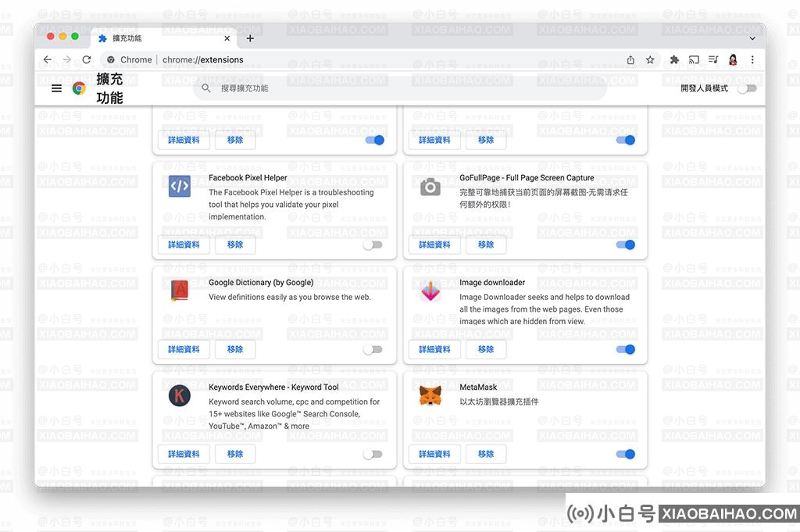Click the Keywords Everywhere K icon
The width and height of the screenshot is (800, 532).
tap(180, 395)
